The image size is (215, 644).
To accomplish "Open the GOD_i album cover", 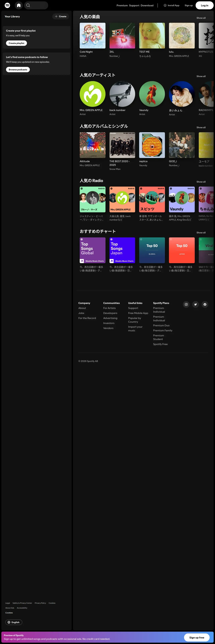I will [182, 145].
